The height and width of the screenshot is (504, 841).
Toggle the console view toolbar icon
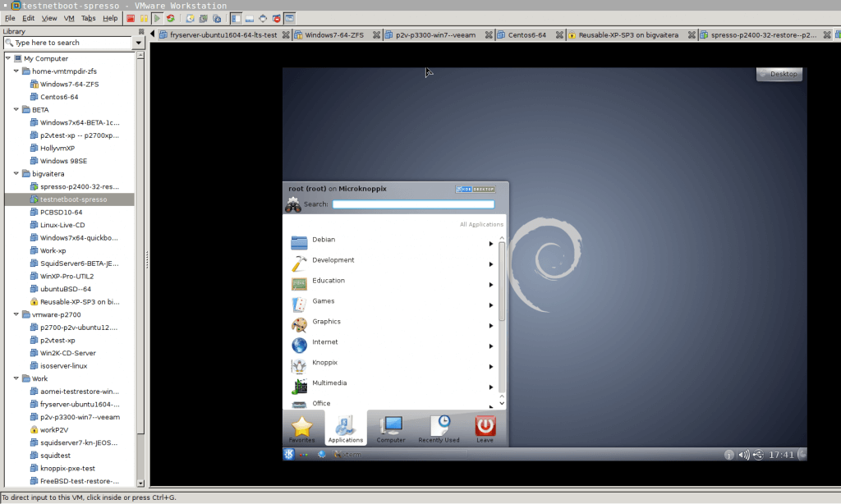pos(290,18)
